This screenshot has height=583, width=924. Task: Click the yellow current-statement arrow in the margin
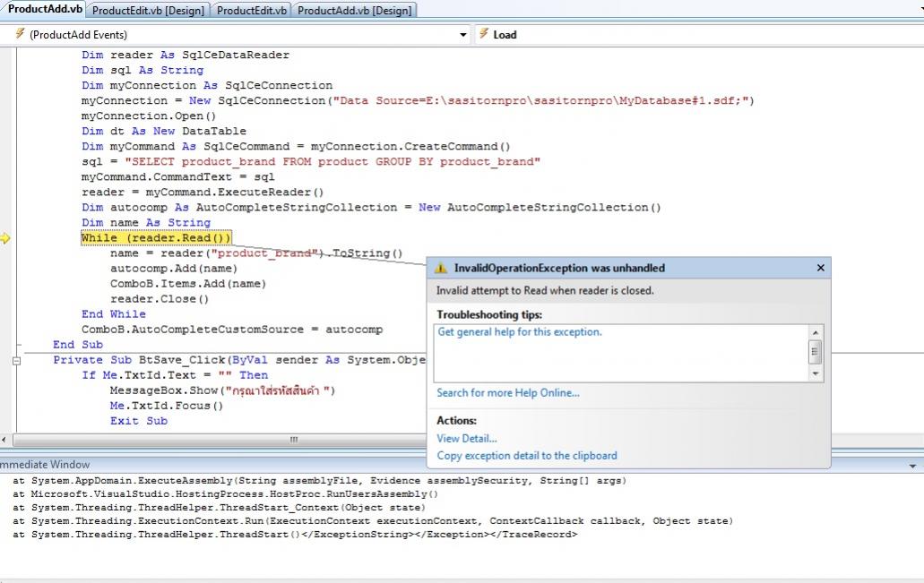(x=5, y=238)
